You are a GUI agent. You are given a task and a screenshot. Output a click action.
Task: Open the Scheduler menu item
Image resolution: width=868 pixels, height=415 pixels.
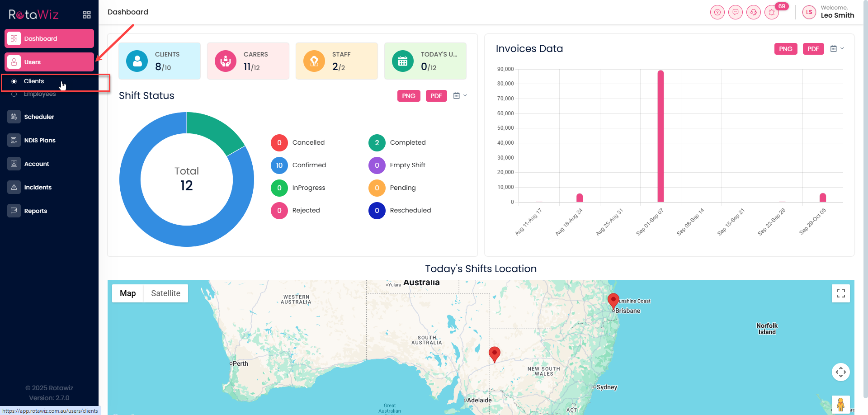click(39, 117)
